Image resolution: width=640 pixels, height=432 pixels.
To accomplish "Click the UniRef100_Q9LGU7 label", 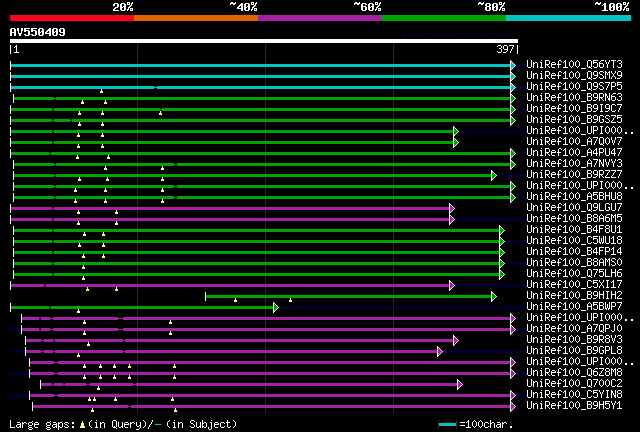I will pos(574,208).
